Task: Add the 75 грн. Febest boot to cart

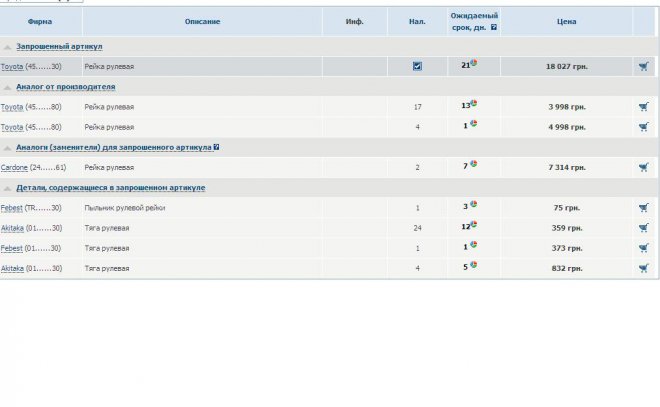Action: (x=643, y=207)
